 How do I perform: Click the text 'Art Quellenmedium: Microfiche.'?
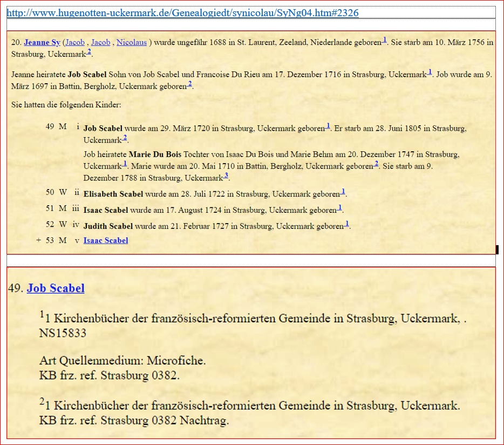pyautogui.click(x=122, y=360)
